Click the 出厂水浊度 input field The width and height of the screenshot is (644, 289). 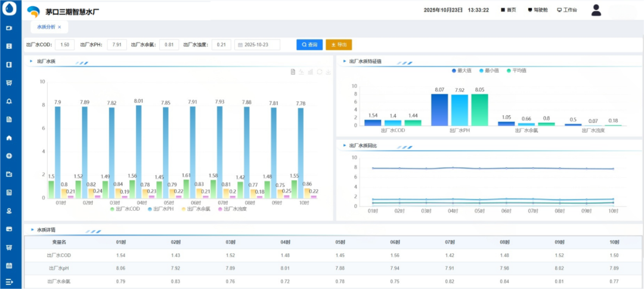click(221, 44)
